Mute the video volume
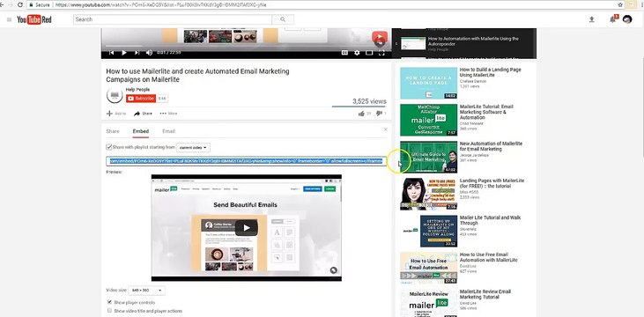 click(x=149, y=53)
